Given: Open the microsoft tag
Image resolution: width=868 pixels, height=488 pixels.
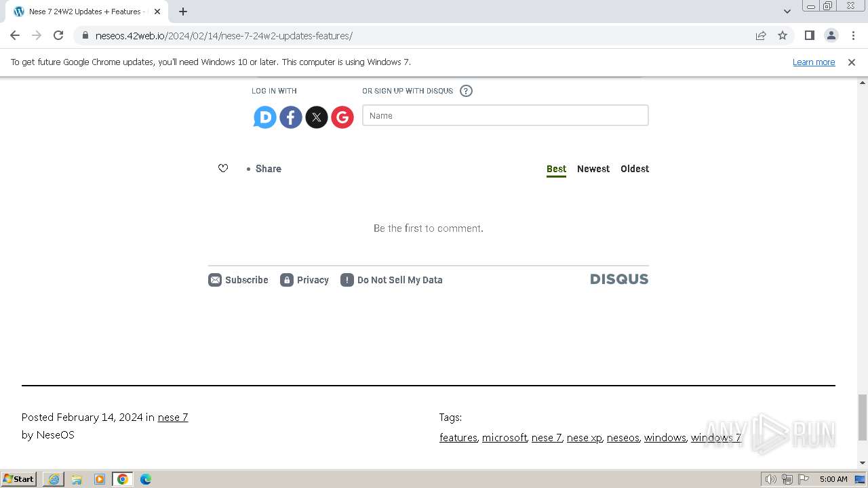Looking at the screenshot, I should [505, 438].
